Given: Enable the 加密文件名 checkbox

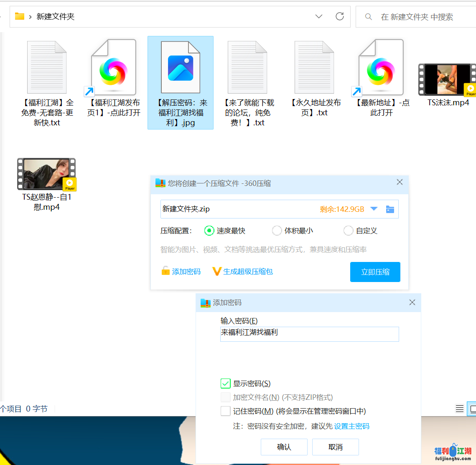Looking at the screenshot, I should [x=225, y=397].
